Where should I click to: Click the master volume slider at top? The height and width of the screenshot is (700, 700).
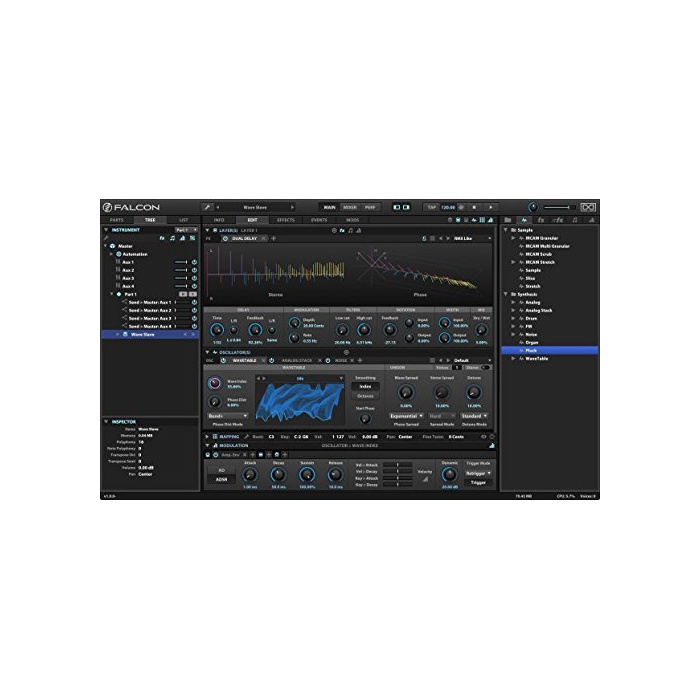[x=557, y=207]
